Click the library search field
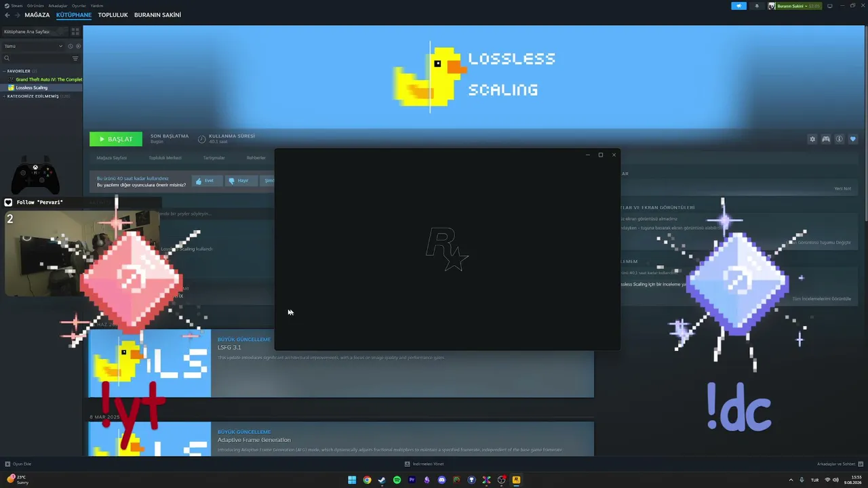The height and width of the screenshot is (488, 868). click(x=35, y=58)
